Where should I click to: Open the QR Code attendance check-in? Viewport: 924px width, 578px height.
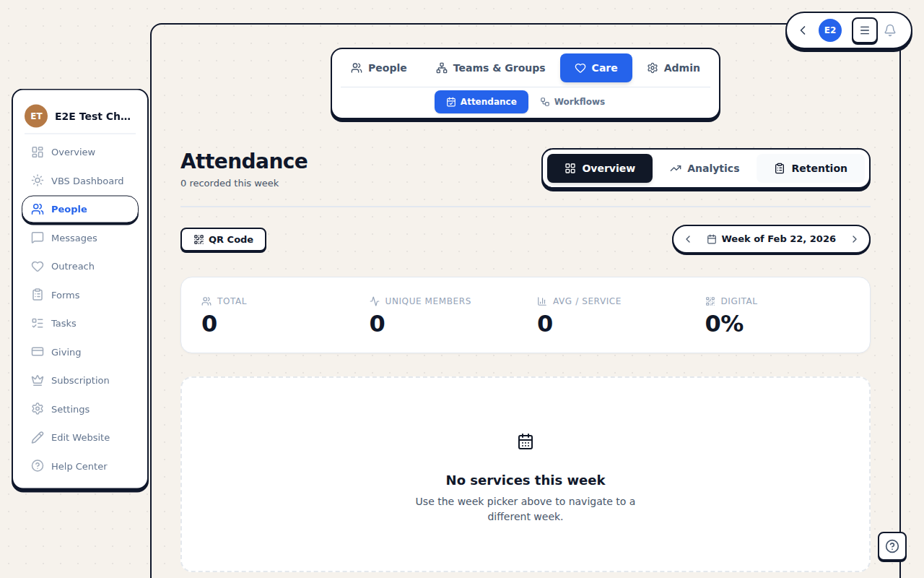(223, 239)
